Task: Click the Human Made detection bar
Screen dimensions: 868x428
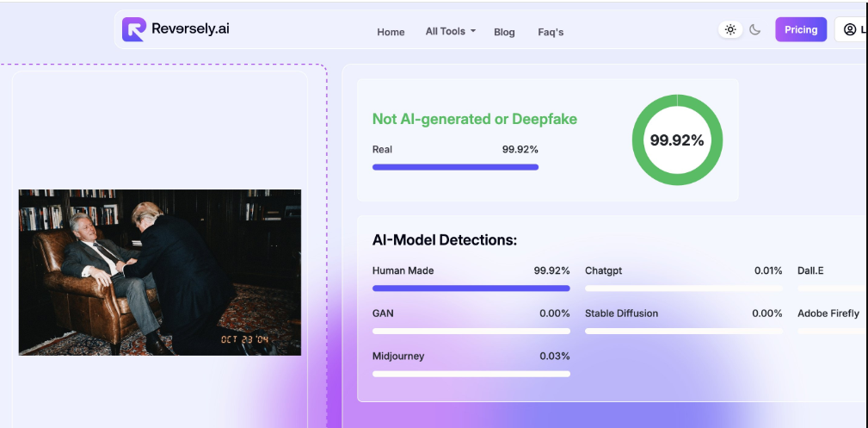Action: [x=471, y=288]
